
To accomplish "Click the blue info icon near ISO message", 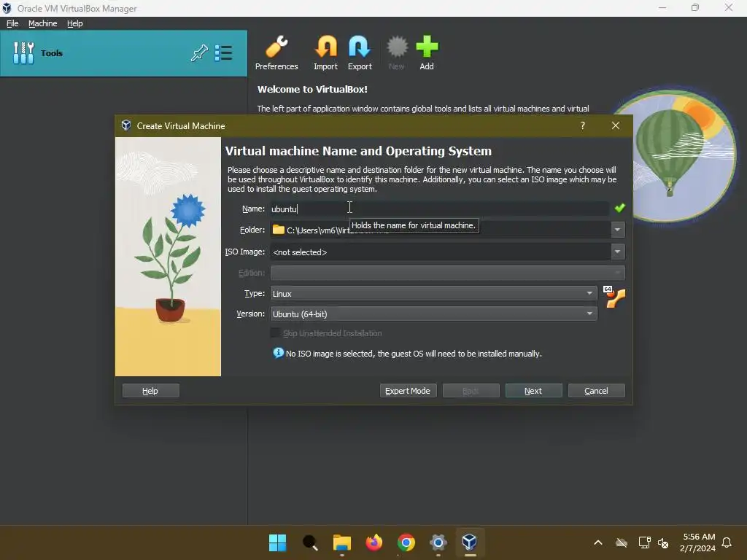I will (x=278, y=353).
